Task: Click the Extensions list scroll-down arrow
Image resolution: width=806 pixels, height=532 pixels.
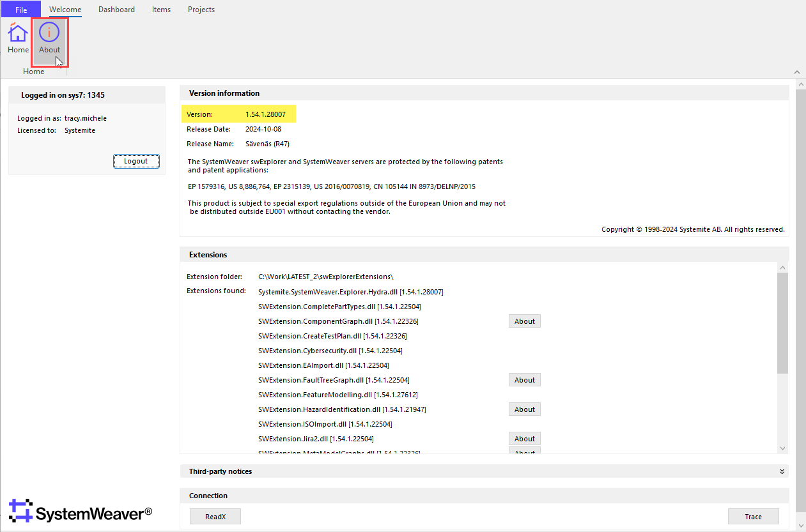Action: click(x=783, y=448)
